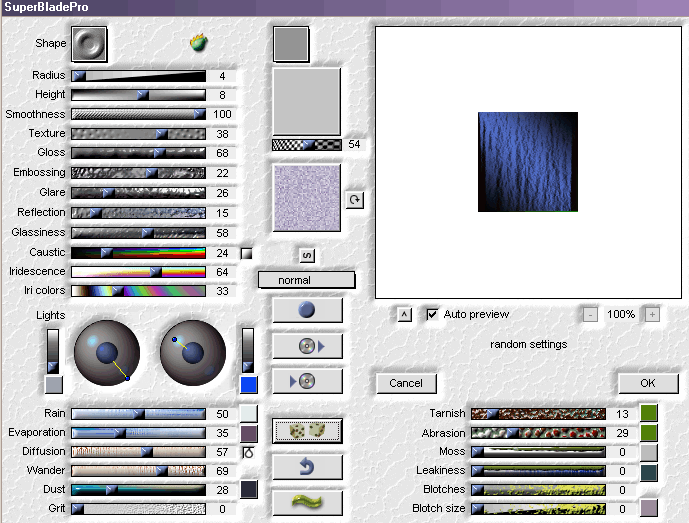The height and width of the screenshot is (523, 689).
Task: Click the green squiggle wave button
Action: tap(307, 502)
